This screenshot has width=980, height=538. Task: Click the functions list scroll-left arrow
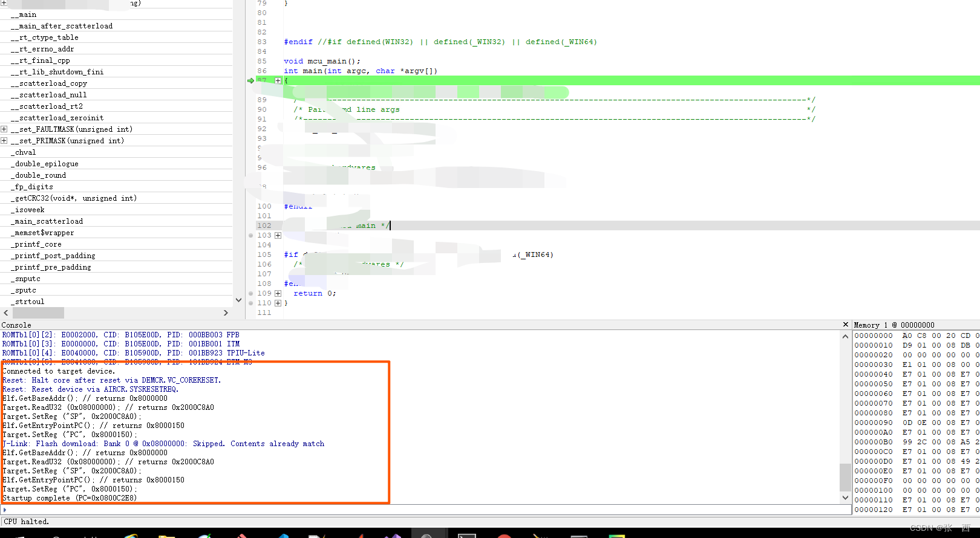coord(6,313)
